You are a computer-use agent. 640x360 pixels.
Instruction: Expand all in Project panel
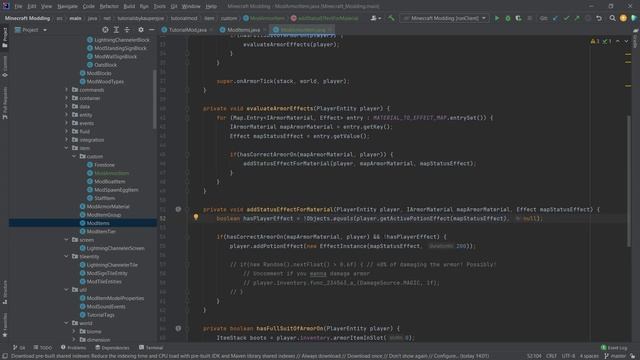[116, 30]
